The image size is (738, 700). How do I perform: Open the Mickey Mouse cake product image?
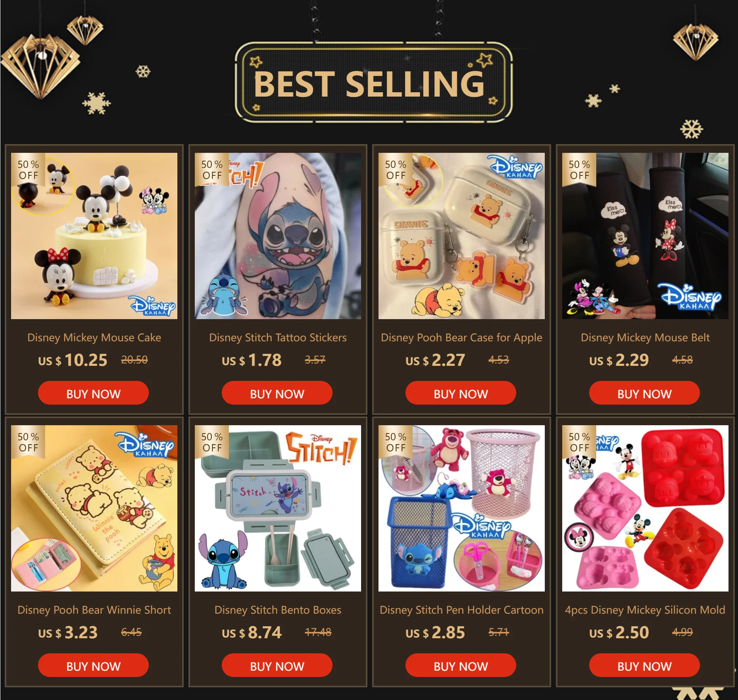[94, 236]
